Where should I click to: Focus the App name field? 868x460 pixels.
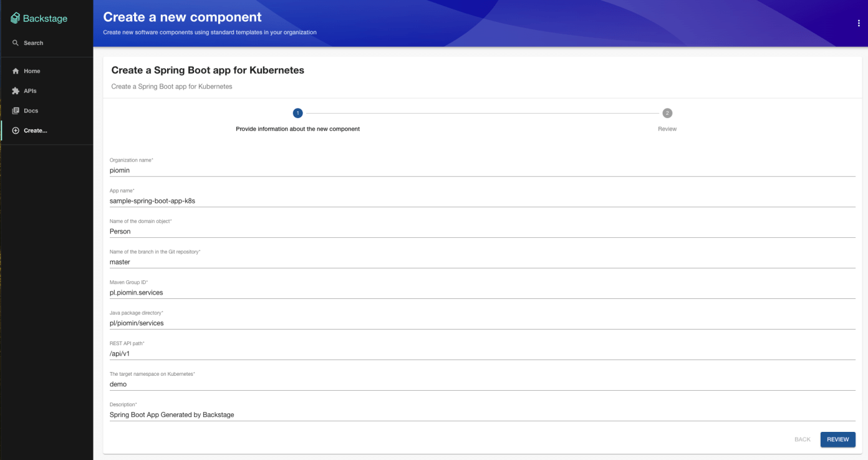(x=482, y=201)
